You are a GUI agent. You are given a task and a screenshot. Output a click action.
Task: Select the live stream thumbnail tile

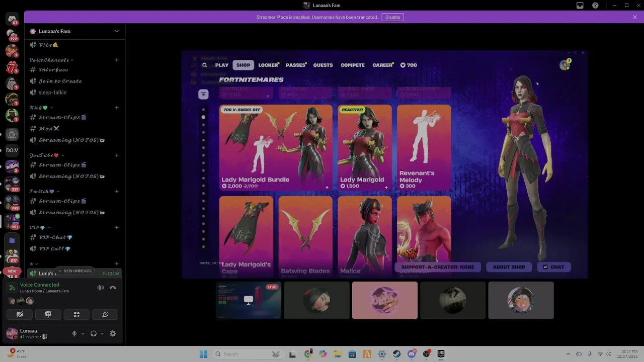(249, 300)
